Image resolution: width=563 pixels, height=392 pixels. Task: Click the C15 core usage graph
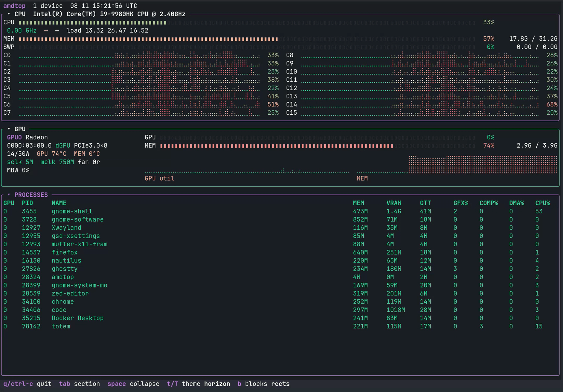pos(420,113)
